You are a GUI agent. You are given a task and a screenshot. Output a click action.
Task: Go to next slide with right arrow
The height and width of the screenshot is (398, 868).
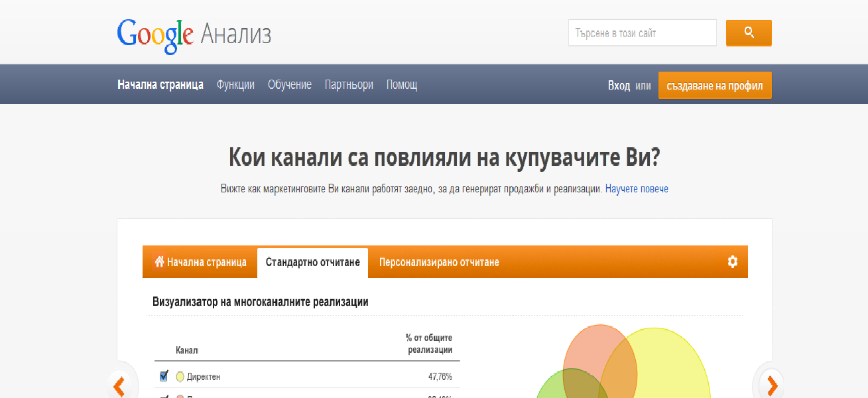pyautogui.click(x=771, y=385)
